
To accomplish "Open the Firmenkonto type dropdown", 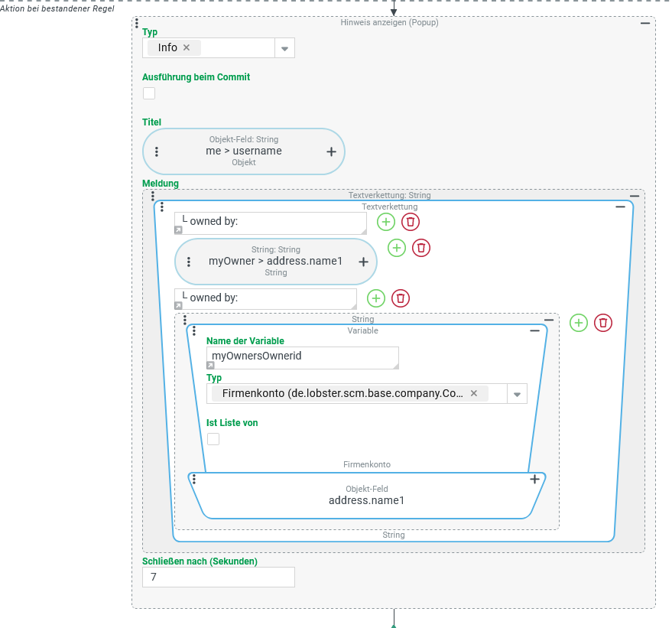I will (517, 394).
